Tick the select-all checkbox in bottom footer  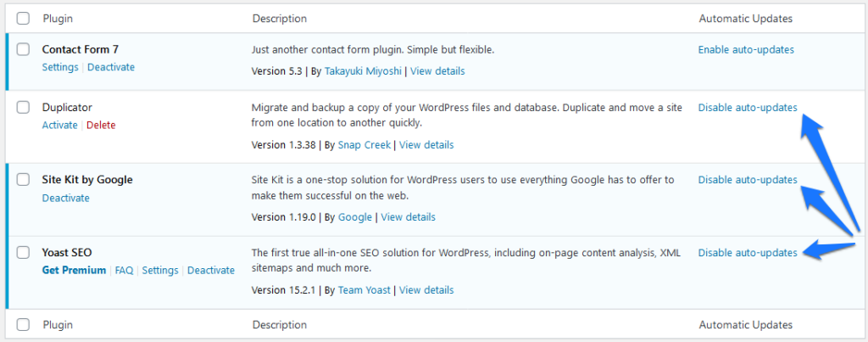23,325
